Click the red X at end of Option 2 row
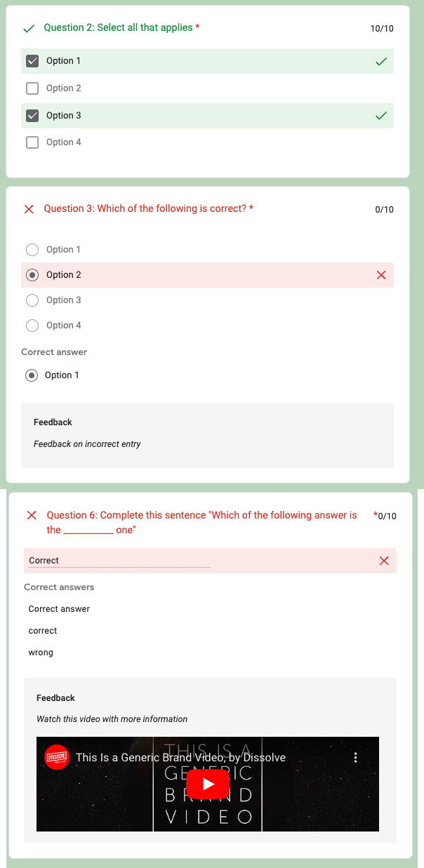Viewport: 424px width, 868px height. click(x=381, y=275)
